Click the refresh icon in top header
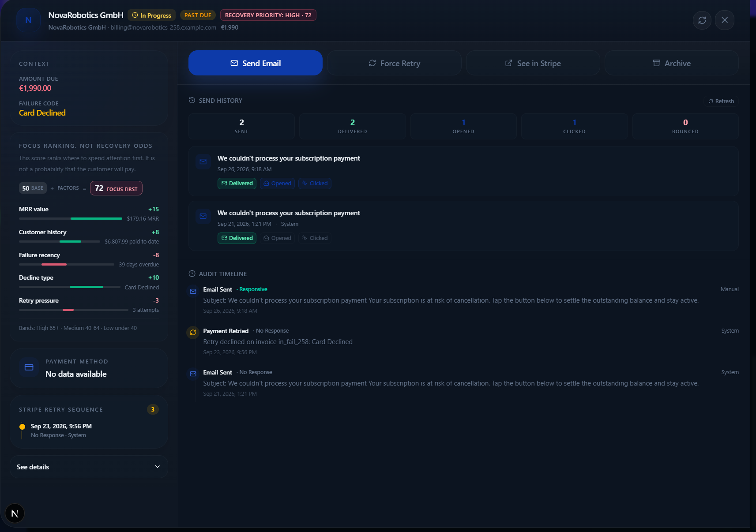 702,20
